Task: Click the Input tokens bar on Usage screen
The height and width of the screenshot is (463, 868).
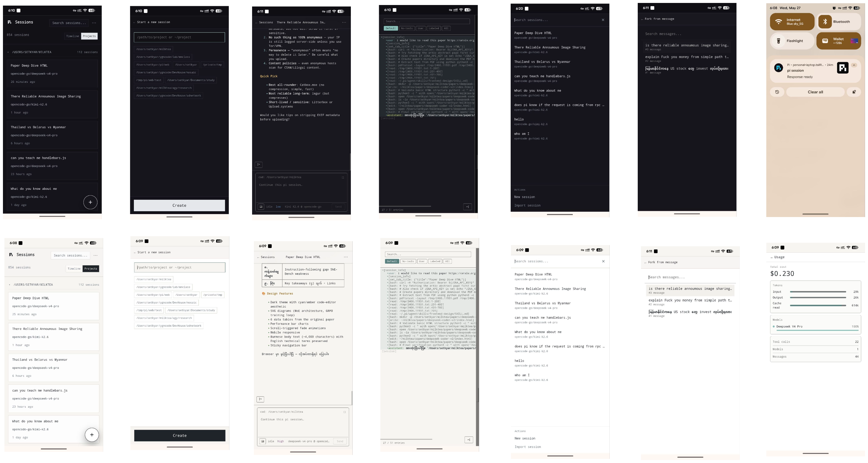Action: 818,292
